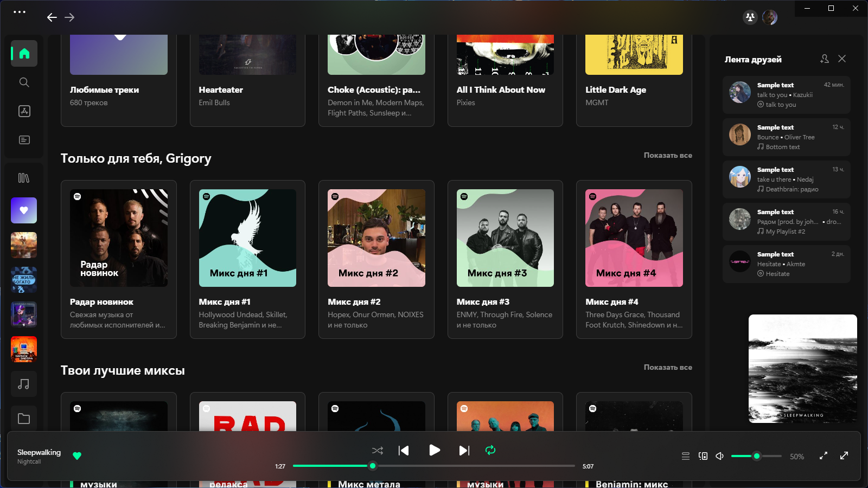Enter full screen mode
This screenshot has width=868, height=488.
tap(844, 456)
